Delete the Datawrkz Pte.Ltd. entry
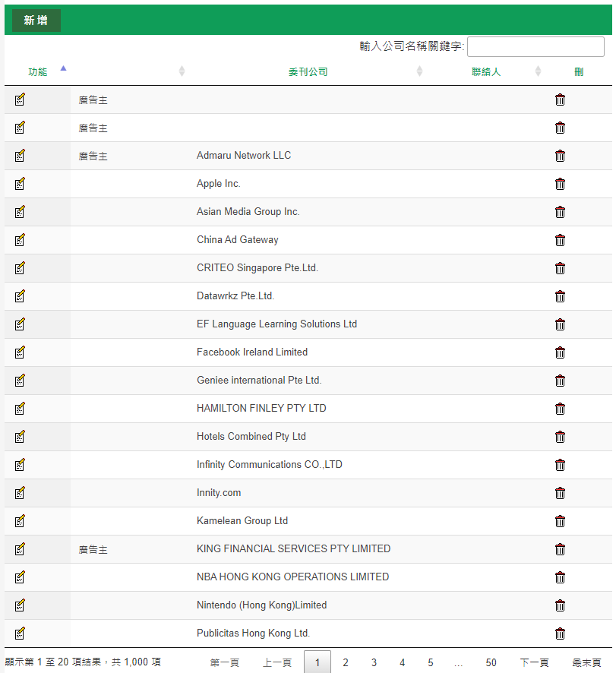Image resolution: width=616 pixels, height=673 pixels. click(x=560, y=296)
